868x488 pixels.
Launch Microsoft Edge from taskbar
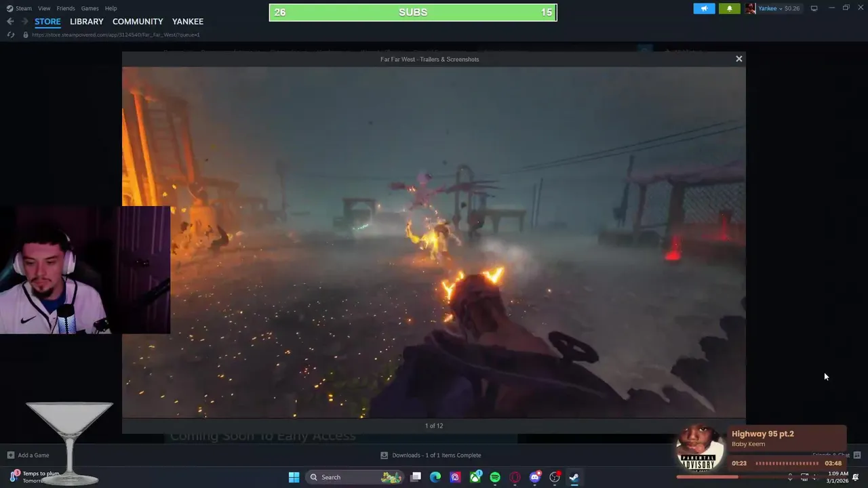(435, 477)
